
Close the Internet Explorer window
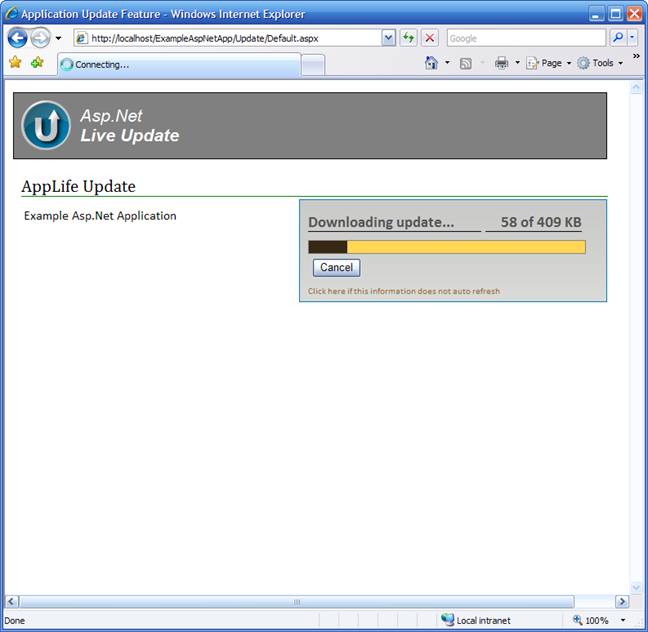(x=634, y=14)
